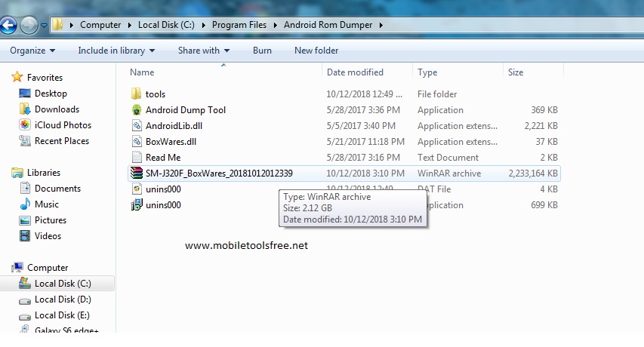Image resolution: width=644 pixels, height=347 pixels.
Task: Open Videos in the navigation pane
Action: tap(48, 236)
